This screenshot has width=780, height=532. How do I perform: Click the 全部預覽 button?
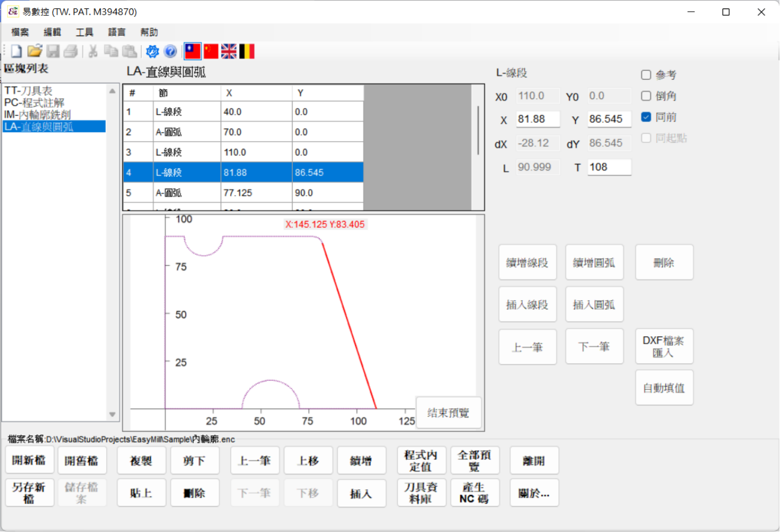tap(474, 461)
